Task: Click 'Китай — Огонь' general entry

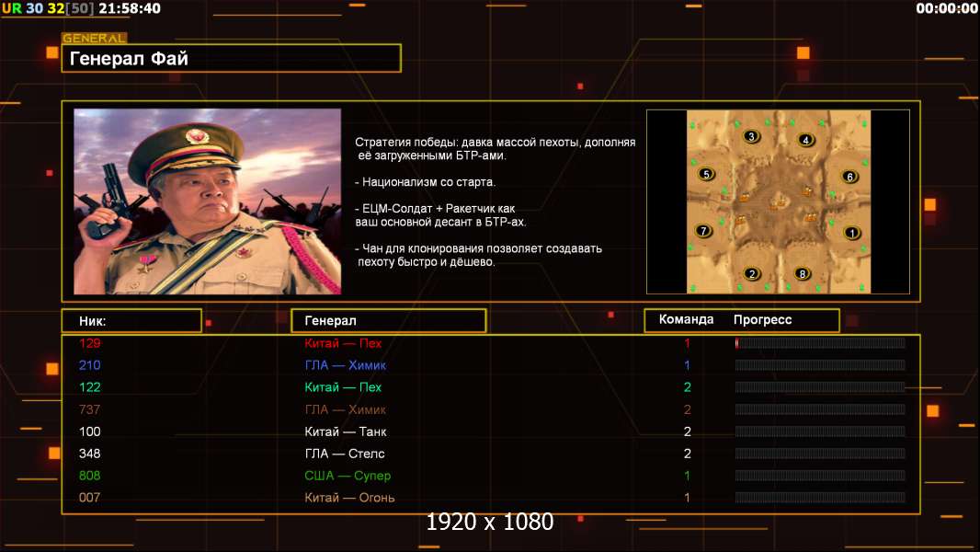Action: pyautogui.click(x=349, y=498)
